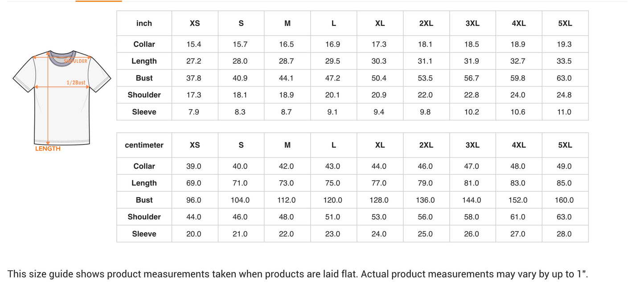The image size is (644, 293).
Task: Click the 44.1 bust value for size M
Action: coord(287,78)
